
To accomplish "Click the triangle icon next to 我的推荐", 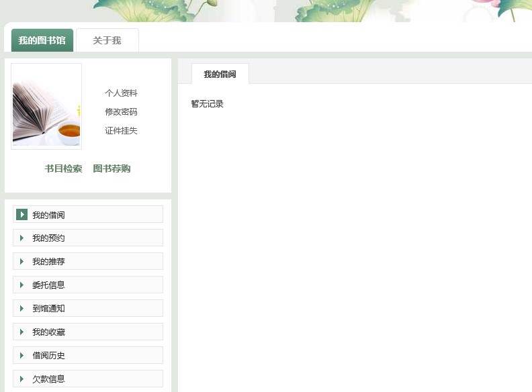I will coord(21,262).
